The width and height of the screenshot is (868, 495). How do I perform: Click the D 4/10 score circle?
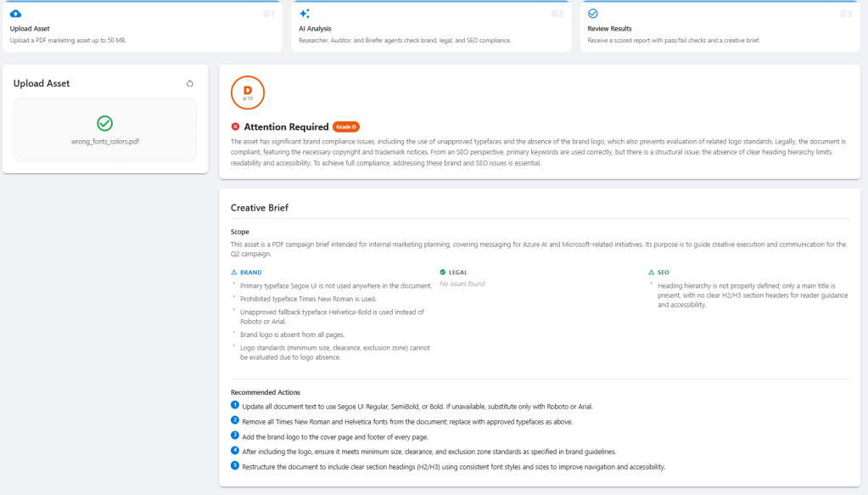(248, 93)
